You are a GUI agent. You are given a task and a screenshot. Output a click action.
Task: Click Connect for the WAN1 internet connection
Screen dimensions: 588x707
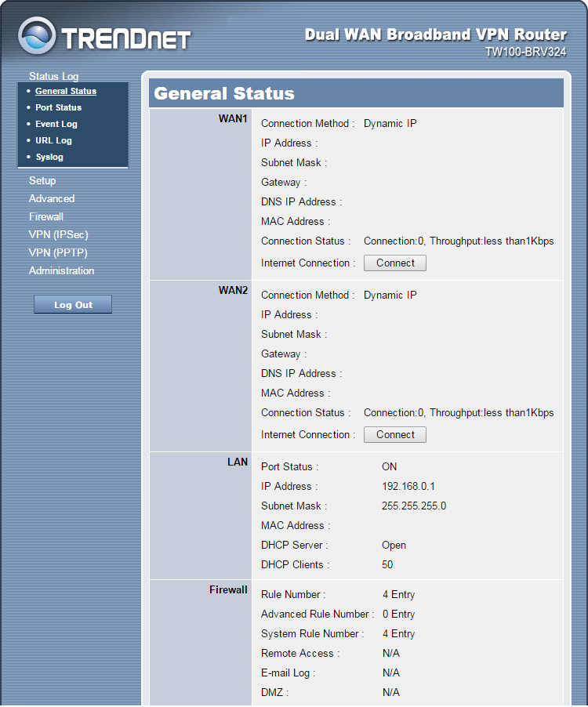[x=395, y=263]
